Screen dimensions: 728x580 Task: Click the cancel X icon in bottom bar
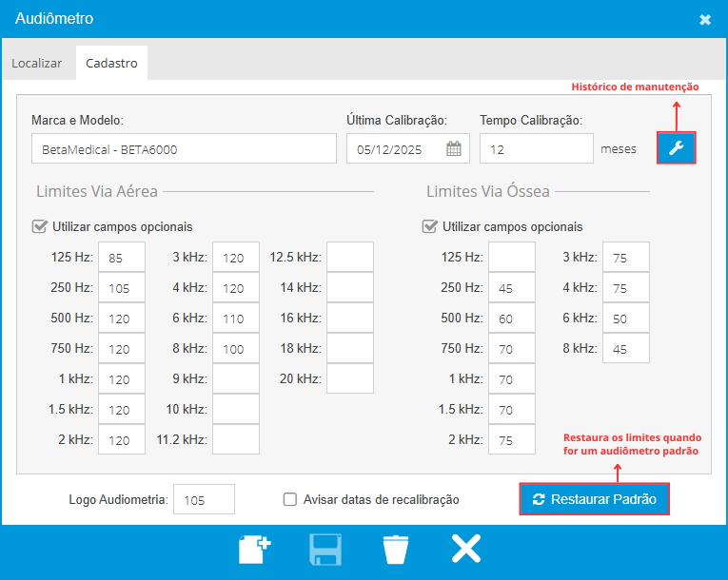[465, 551]
